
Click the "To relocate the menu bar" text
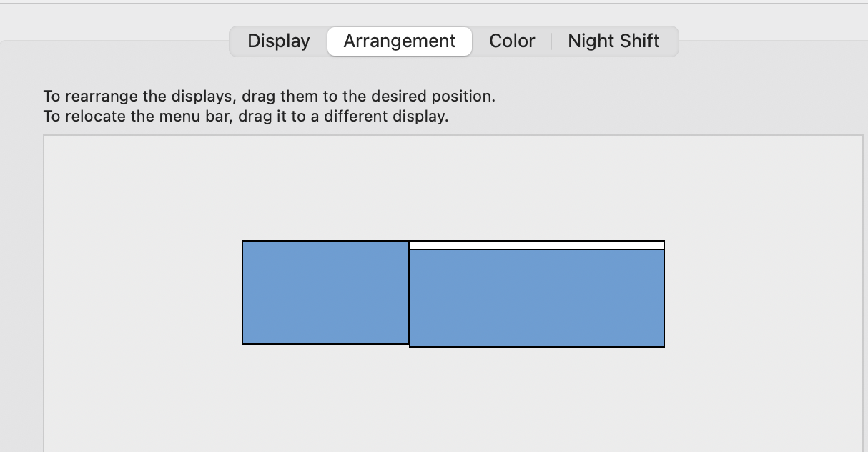click(245, 117)
